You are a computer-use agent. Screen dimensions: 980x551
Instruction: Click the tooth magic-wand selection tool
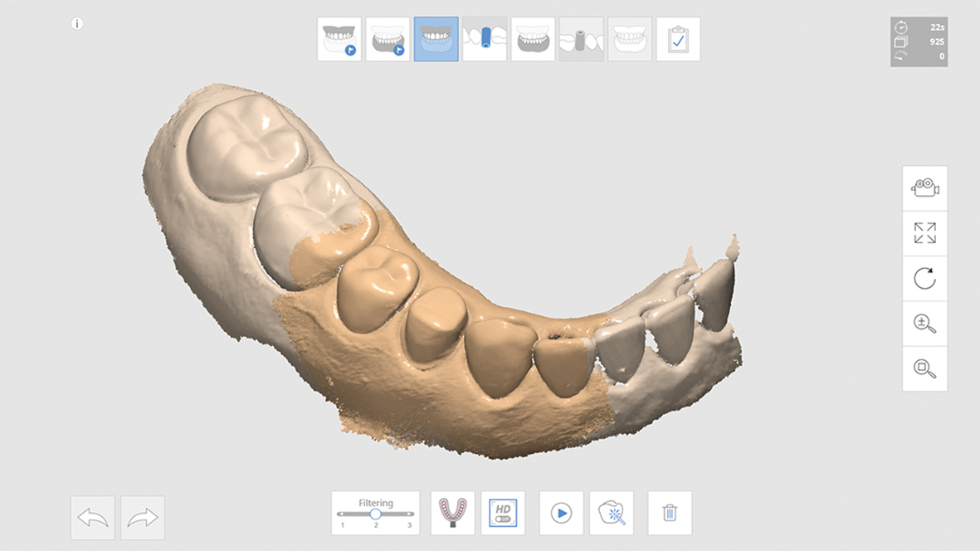click(x=612, y=513)
